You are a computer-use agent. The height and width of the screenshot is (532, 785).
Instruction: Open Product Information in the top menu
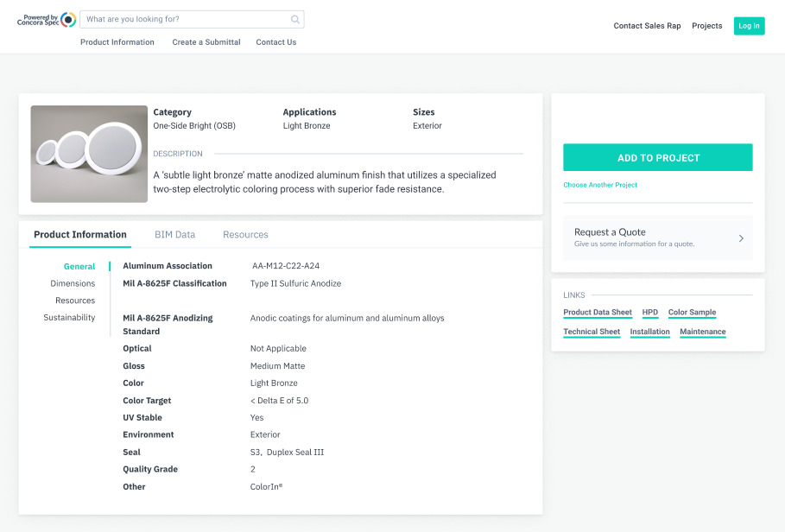117,42
